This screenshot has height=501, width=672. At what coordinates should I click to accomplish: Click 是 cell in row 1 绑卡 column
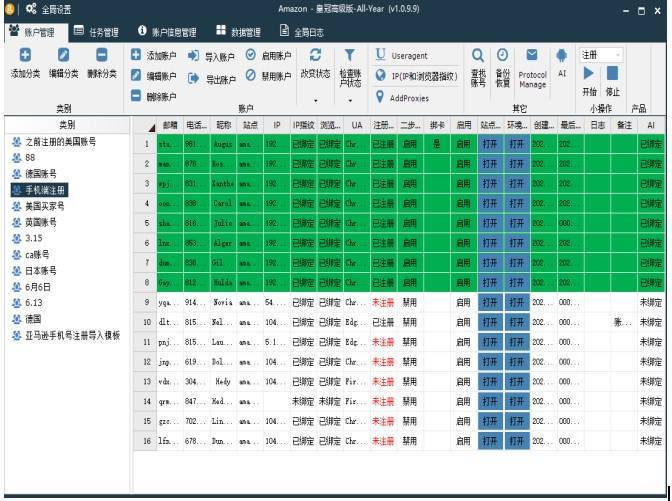tap(437, 144)
